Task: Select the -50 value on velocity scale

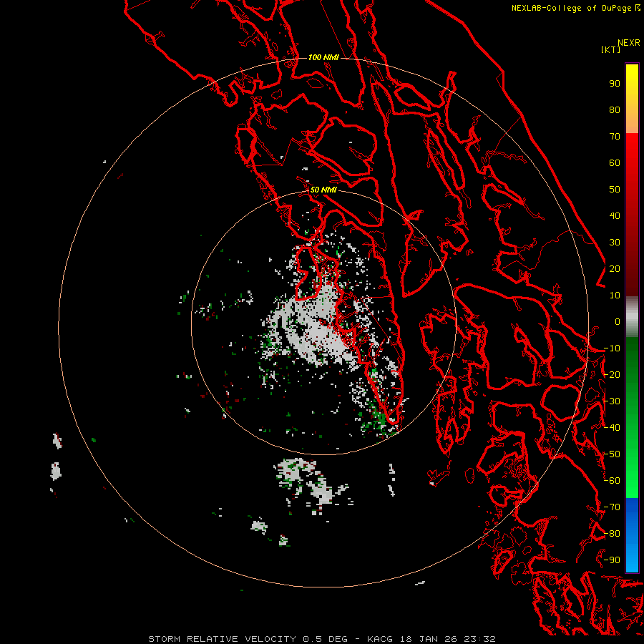Action: point(613,454)
